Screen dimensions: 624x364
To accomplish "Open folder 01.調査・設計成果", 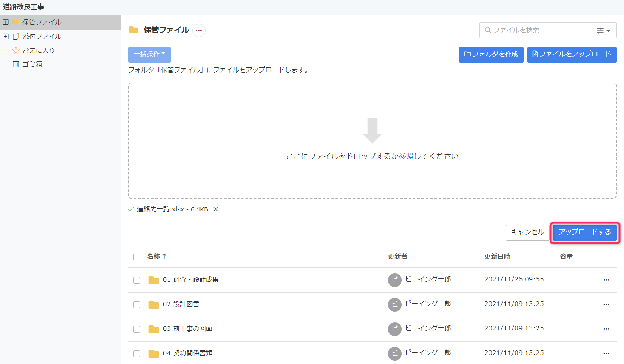I will pos(191,280).
